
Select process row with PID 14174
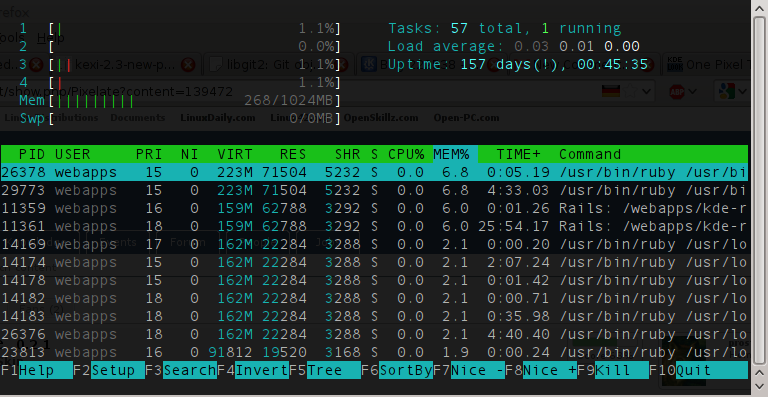(x=375, y=262)
